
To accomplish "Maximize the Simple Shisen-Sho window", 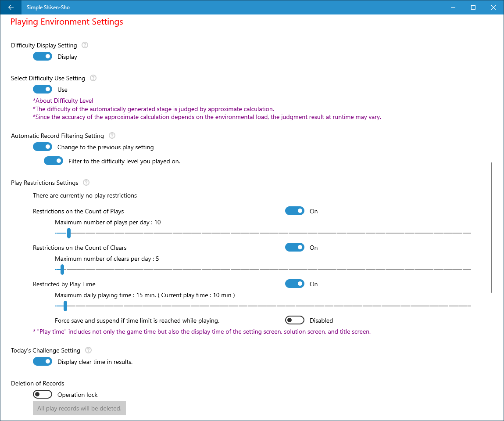I will coord(473,7).
